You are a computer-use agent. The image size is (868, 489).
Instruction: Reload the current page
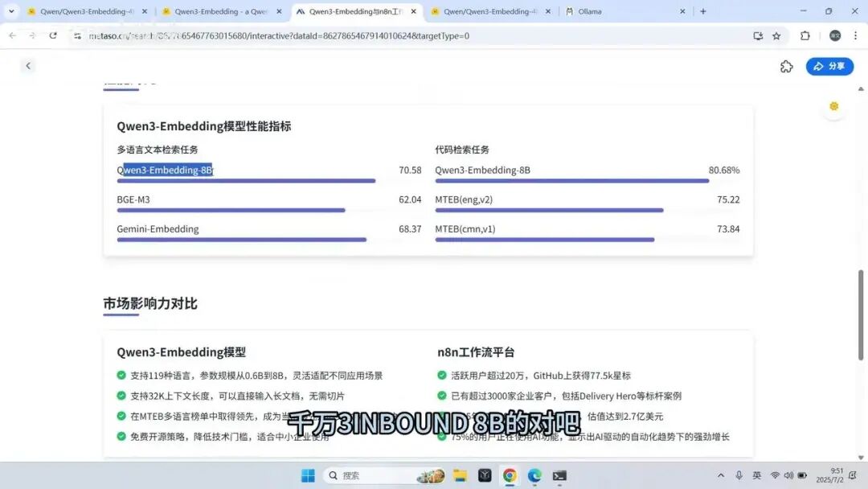(x=53, y=35)
